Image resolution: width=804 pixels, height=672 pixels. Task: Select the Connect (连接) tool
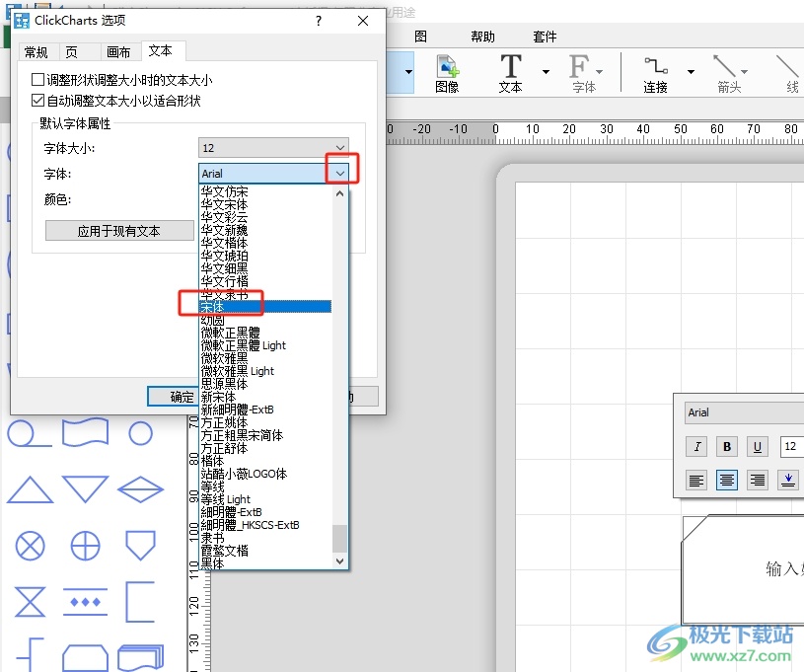655,72
